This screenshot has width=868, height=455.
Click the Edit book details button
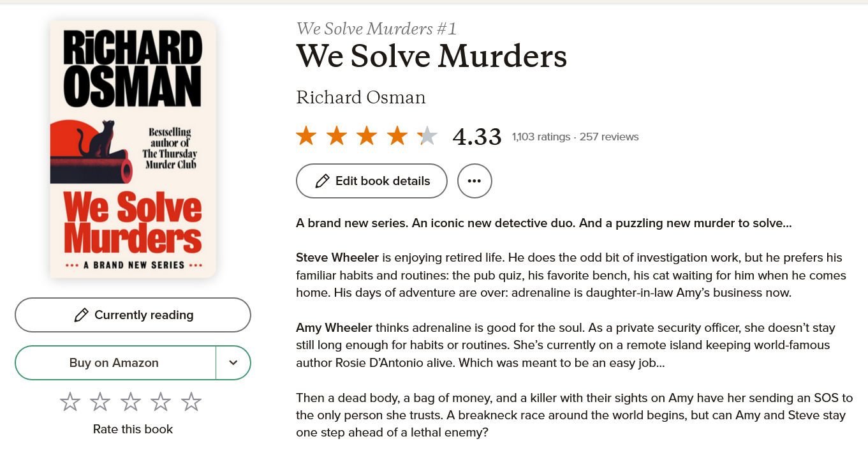tap(371, 181)
